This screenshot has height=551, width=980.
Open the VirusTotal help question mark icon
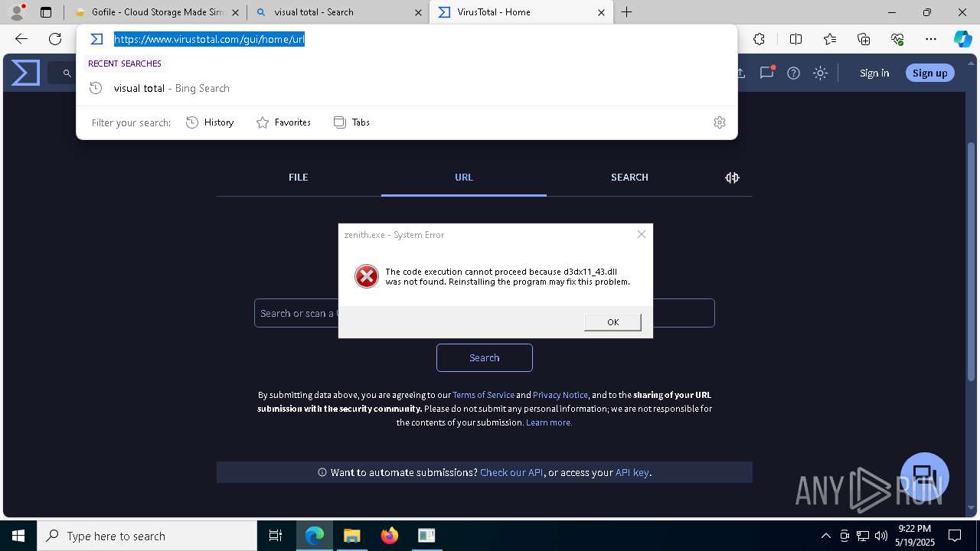(793, 73)
